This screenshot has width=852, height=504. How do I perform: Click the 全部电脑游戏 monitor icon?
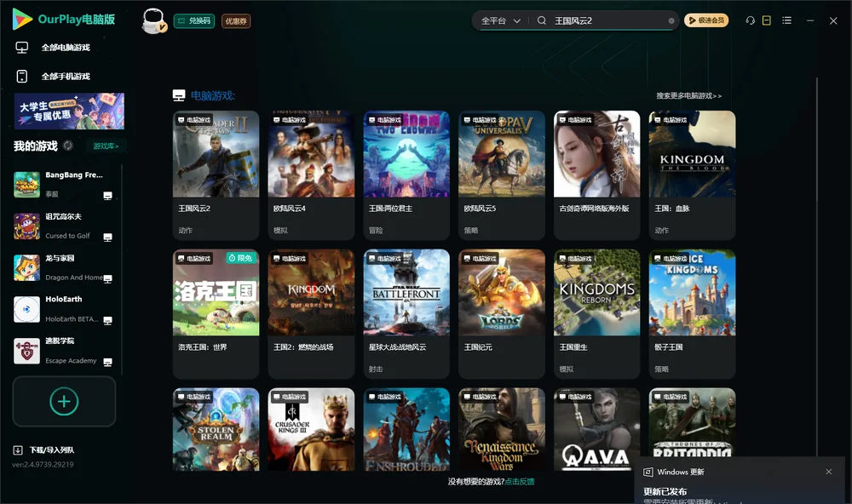[x=22, y=48]
